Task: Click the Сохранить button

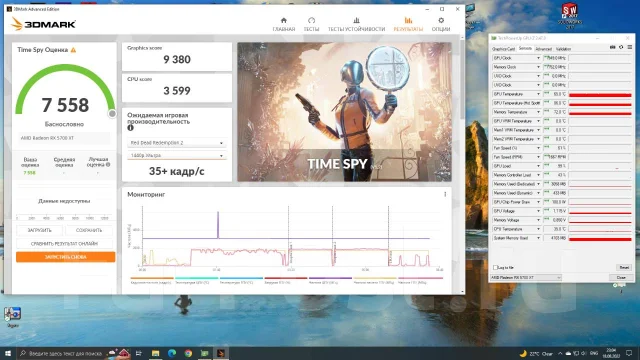Action: tap(89, 230)
